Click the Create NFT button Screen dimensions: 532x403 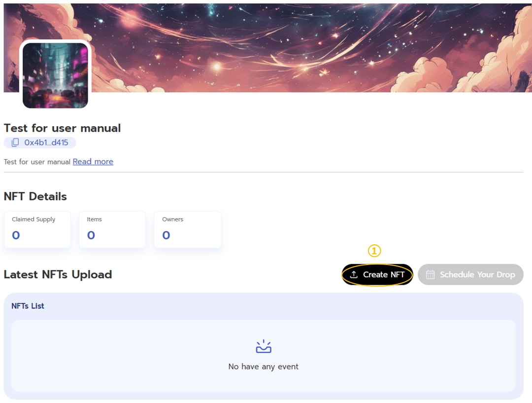pyautogui.click(x=377, y=274)
